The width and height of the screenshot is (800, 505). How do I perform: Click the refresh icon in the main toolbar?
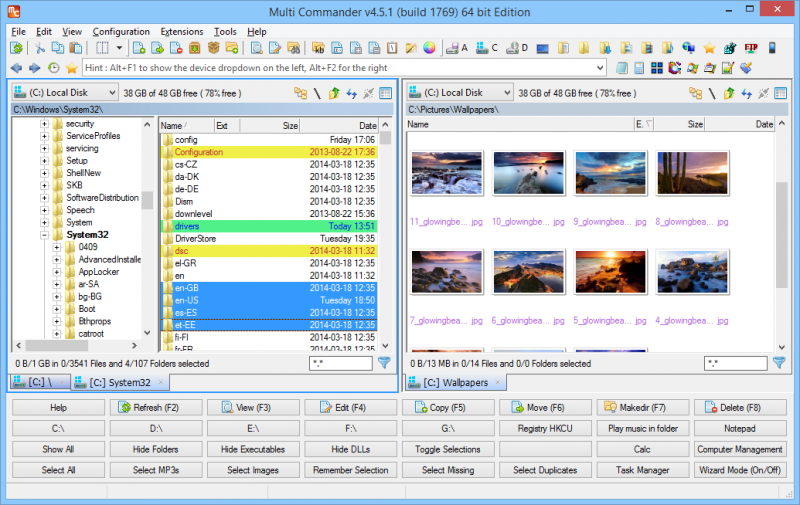click(x=16, y=48)
